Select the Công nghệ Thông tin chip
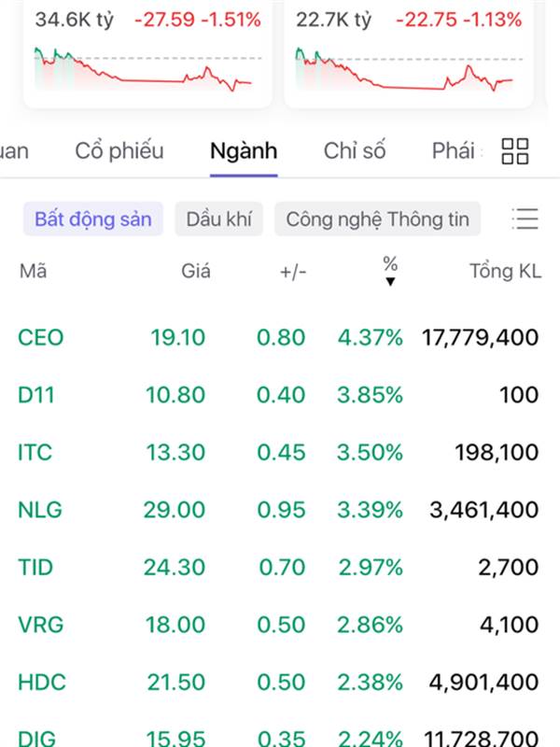This screenshot has width=560, height=747. pyautogui.click(x=377, y=219)
